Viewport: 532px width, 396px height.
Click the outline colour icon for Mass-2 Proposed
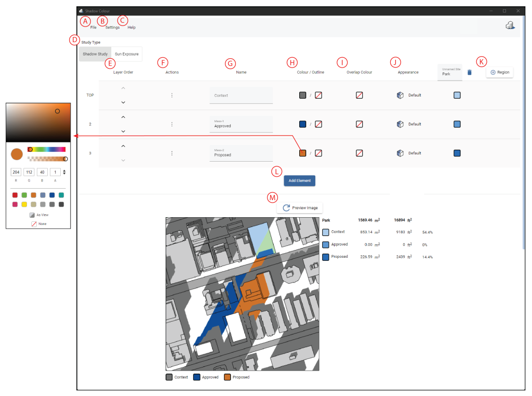(x=318, y=153)
